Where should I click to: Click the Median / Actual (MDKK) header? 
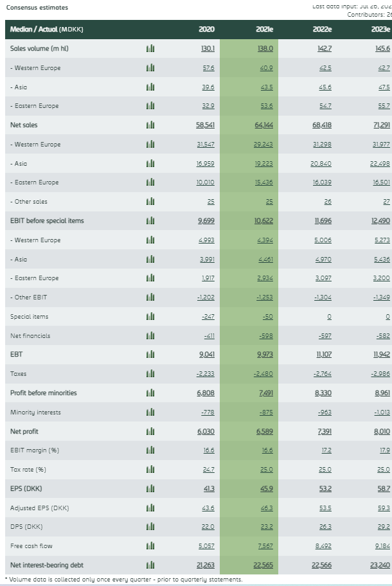click(x=47, y=30)
